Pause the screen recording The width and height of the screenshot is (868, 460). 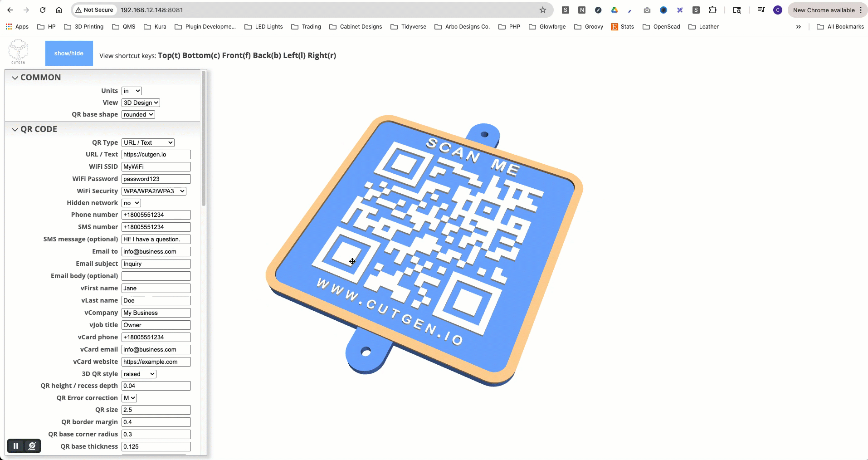16,446
